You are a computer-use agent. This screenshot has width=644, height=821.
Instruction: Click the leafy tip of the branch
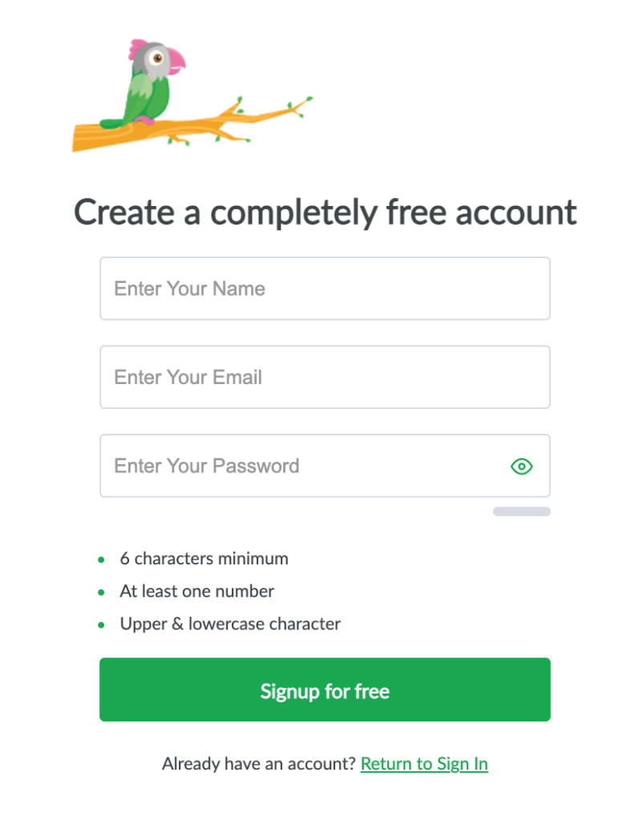coord(301,105)
